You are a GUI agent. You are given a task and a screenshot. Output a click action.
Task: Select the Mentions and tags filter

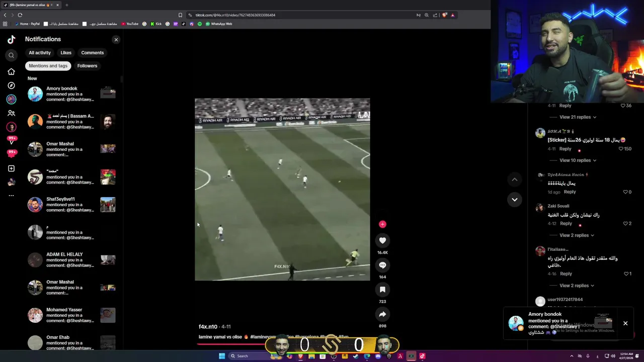pyautogui.click(x=48, y=66)
